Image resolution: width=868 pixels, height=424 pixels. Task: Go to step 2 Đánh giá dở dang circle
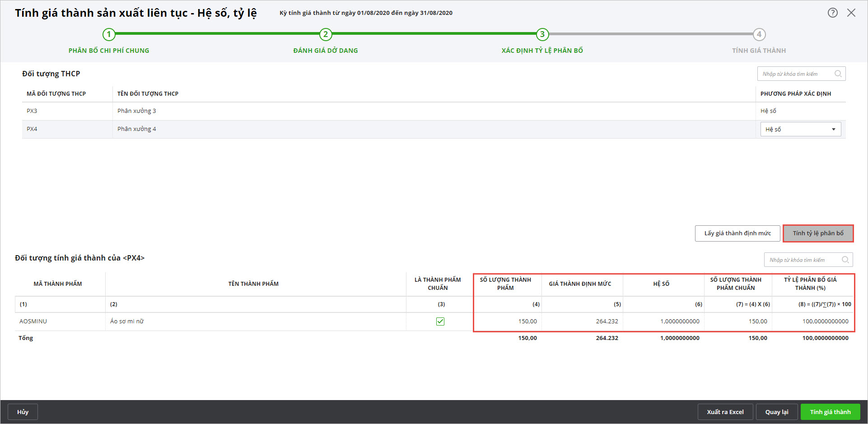[x=326, y=34]
